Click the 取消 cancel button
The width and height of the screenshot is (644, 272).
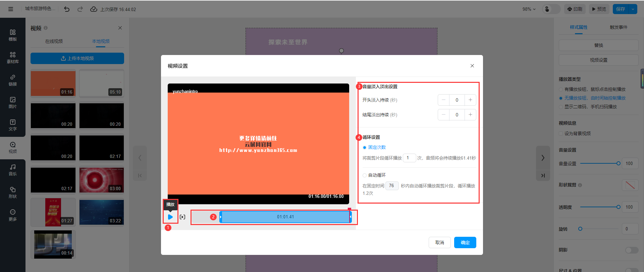click(439, 242)
